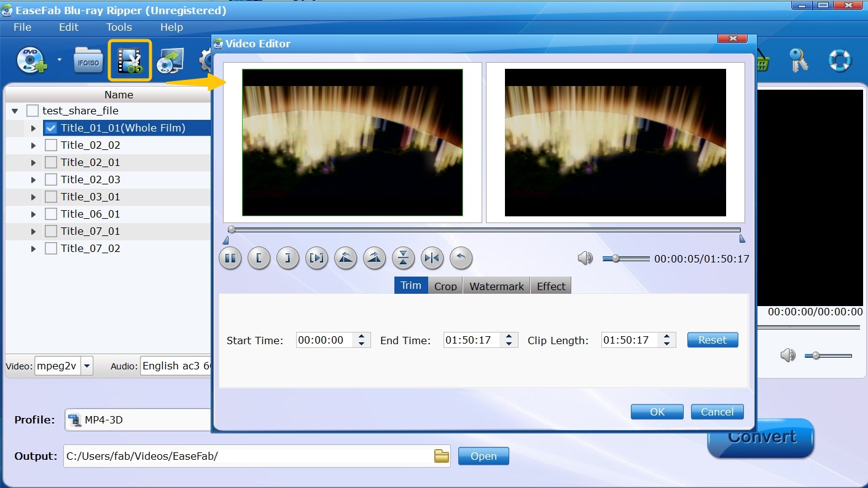The width and height of the screenshot is (868, 488).
Task: Click the left trim start marker triangle
Action: 226,239
